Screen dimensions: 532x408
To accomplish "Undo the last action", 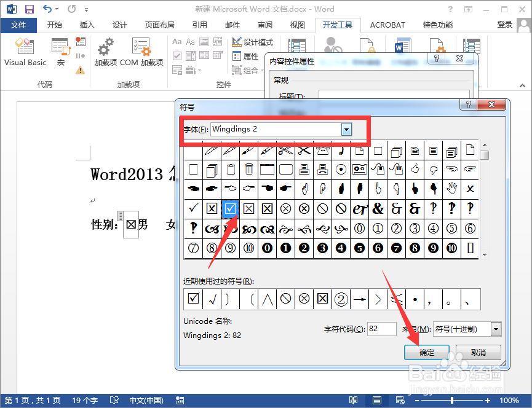I will tap(47, 9).
